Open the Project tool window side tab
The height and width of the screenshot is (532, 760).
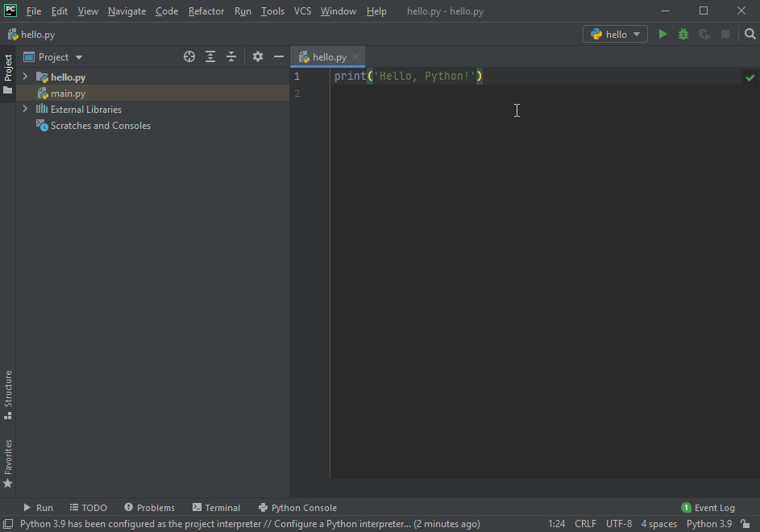click(8, 73)
